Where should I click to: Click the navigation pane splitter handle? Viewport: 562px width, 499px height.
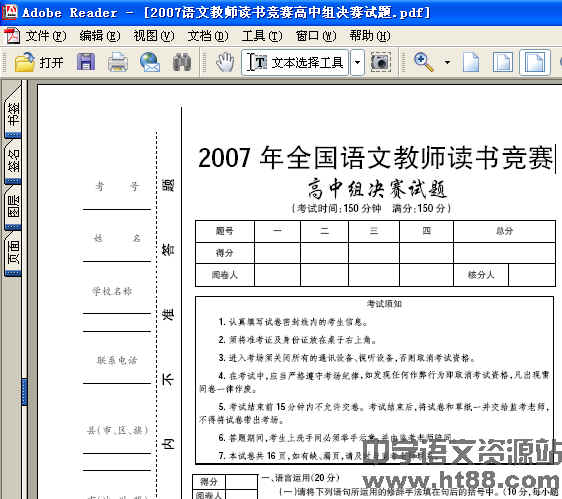click(24, 392)
